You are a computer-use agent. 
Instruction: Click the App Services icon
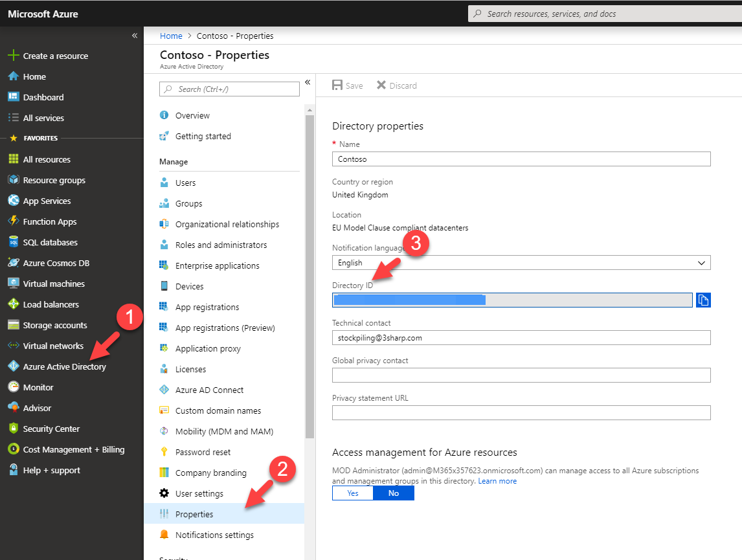click(13, 201)
